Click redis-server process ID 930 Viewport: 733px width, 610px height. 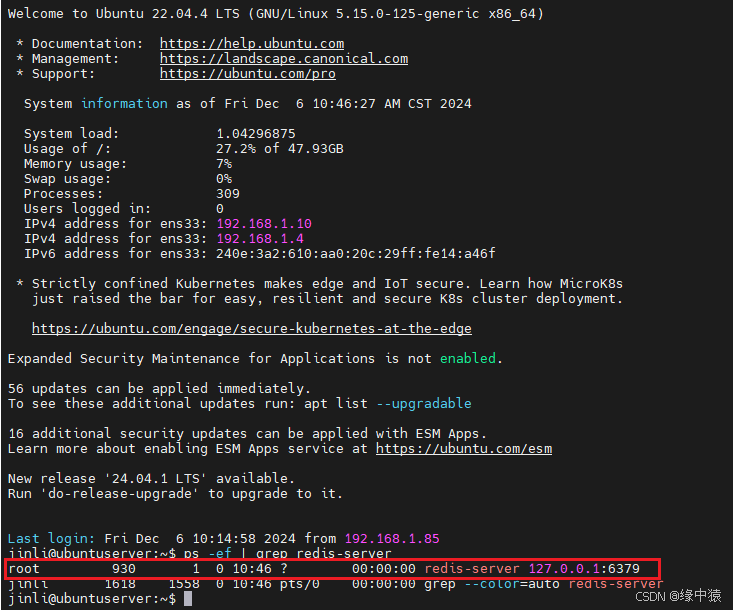coord(124,569)
